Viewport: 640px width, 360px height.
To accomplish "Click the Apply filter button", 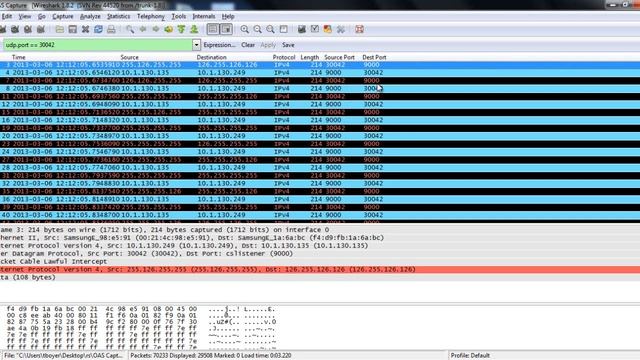I will [268, 45].
